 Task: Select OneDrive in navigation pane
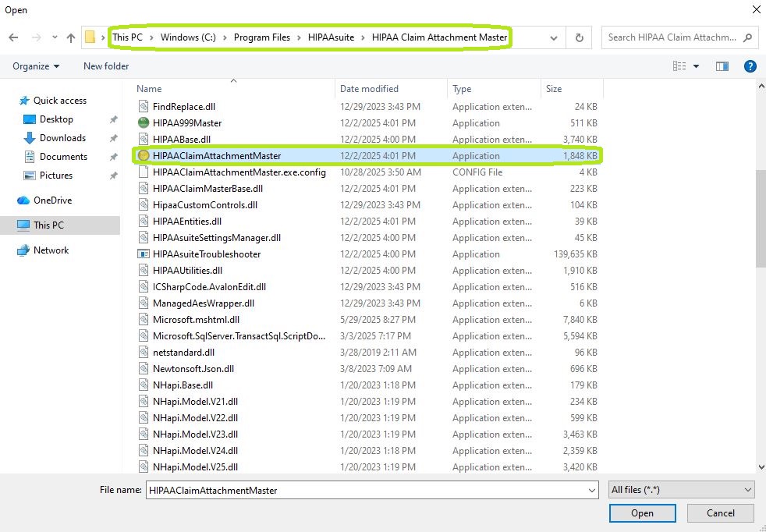[x=52, y=200]
